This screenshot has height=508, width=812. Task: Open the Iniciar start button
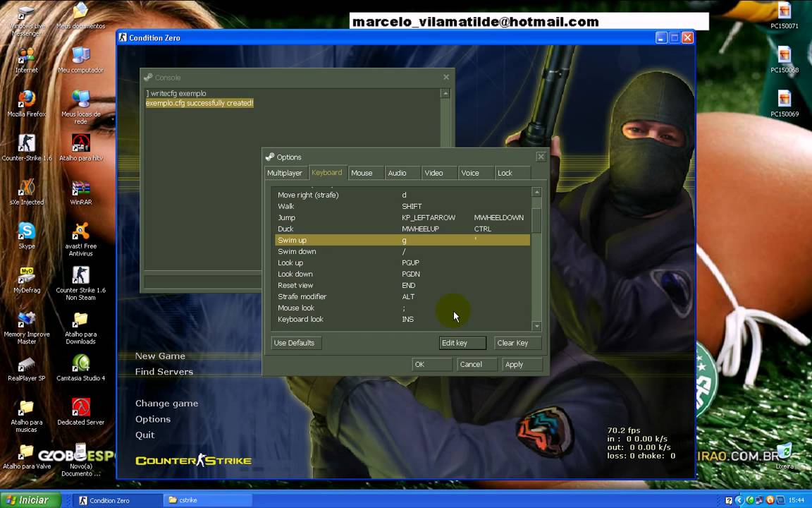point(30,500)
